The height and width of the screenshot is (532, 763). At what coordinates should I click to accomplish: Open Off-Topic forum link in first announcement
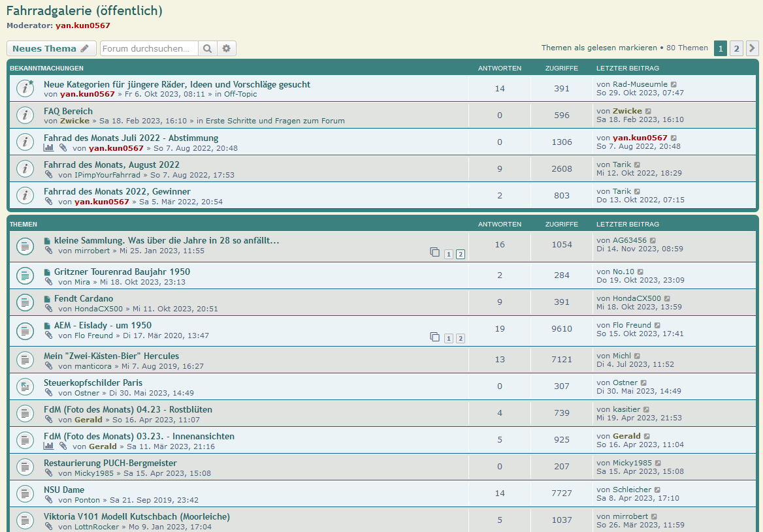tap(240, 94)
